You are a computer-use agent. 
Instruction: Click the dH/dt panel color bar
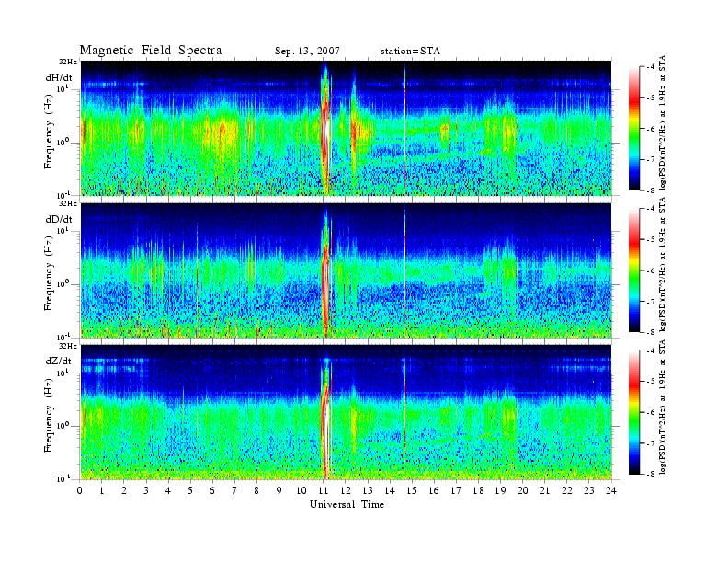click(x=634, y=128)
